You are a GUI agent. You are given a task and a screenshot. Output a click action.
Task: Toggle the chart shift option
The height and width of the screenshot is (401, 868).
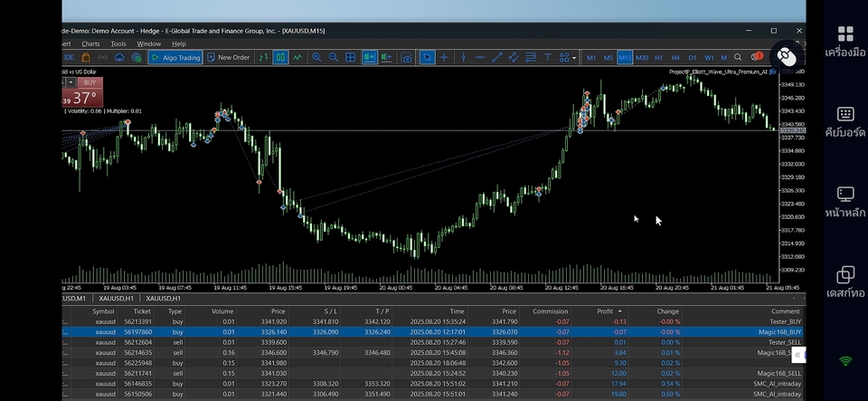(x=387, y=57)
